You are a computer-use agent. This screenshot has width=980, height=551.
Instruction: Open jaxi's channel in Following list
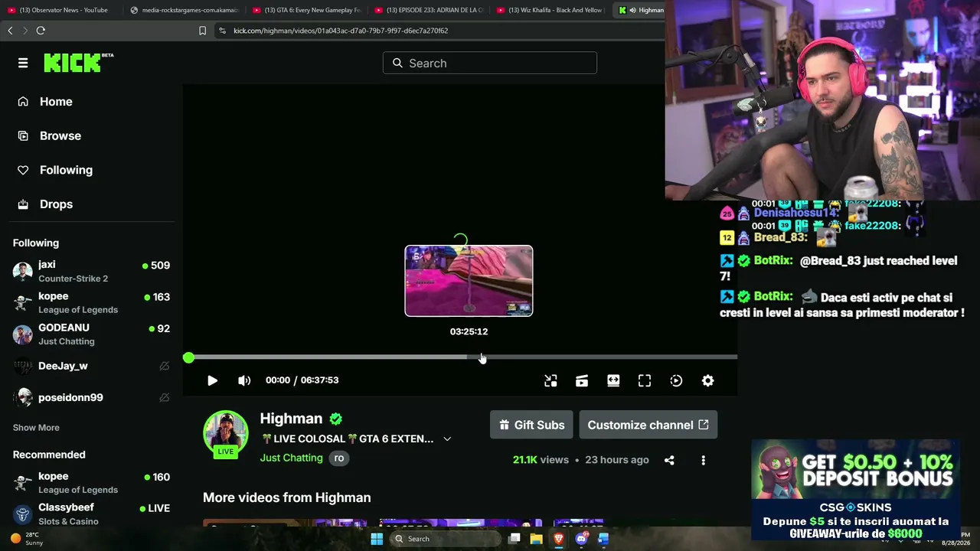[x=92, y=272]
